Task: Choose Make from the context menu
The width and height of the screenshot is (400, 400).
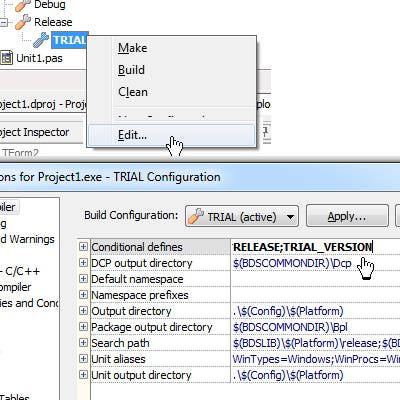Action: pos(172,48)
